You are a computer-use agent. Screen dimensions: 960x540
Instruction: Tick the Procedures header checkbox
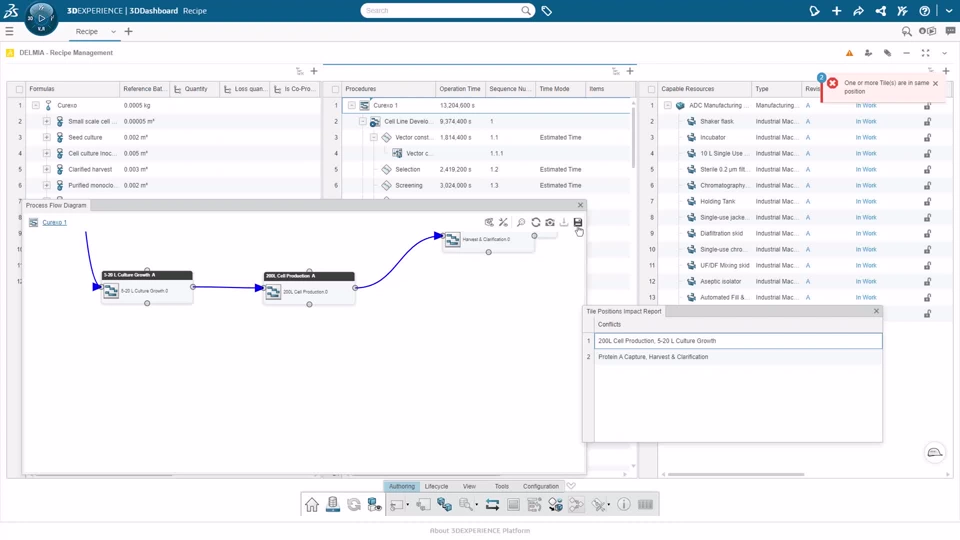tap(335, 89)
